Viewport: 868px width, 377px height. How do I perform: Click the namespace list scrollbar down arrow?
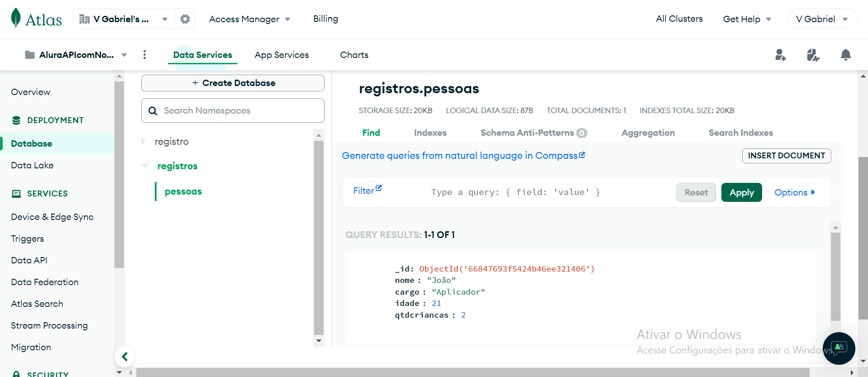(319, 341)
